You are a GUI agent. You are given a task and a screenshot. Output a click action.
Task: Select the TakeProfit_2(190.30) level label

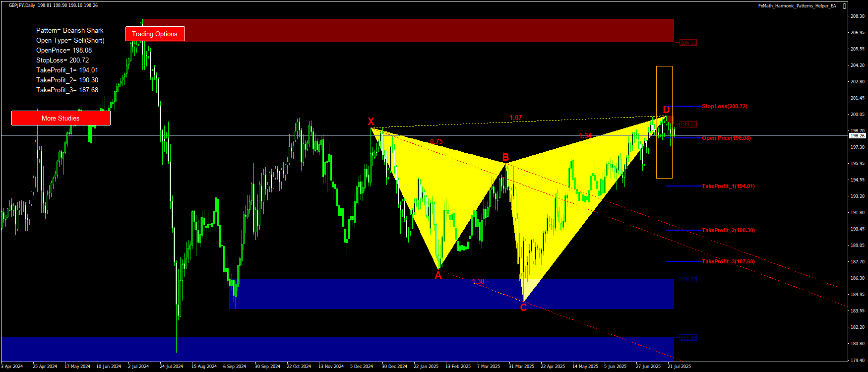(x=728, y=230)
